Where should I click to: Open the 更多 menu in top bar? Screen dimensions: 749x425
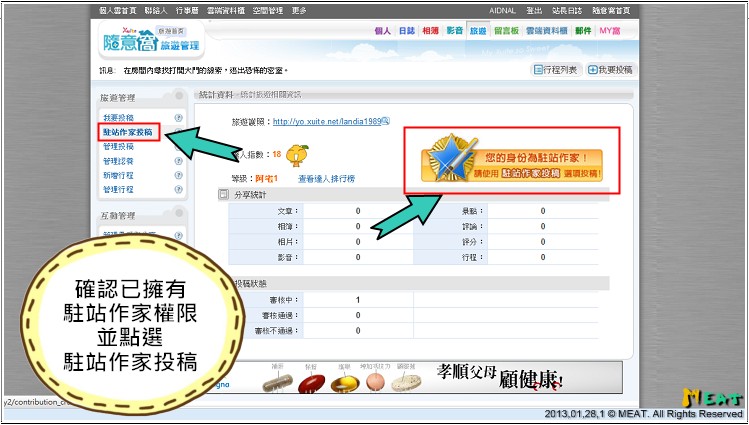pyautogui.click(x=299, y=11)
